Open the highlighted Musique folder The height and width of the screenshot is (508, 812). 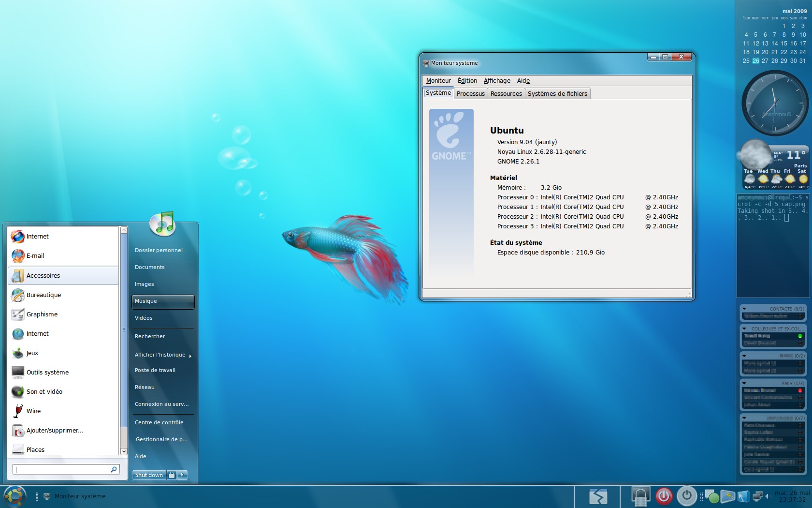163,301
